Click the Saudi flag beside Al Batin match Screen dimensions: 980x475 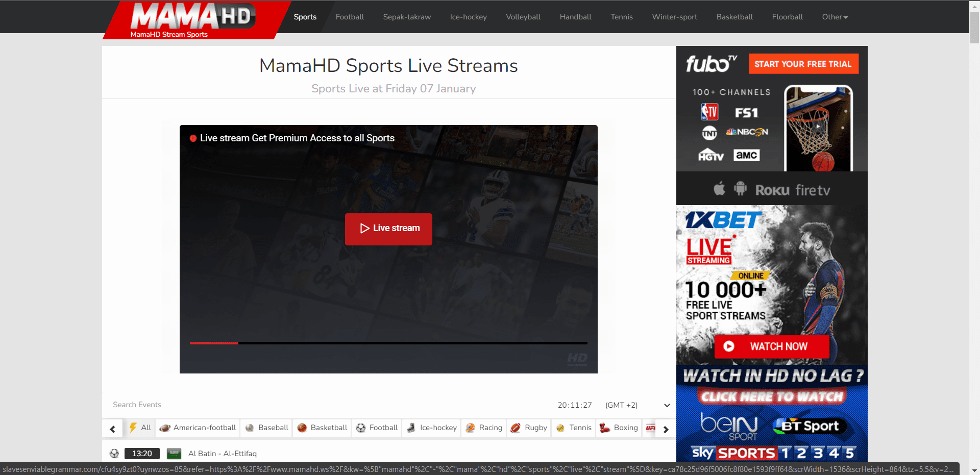coord(174,454)
